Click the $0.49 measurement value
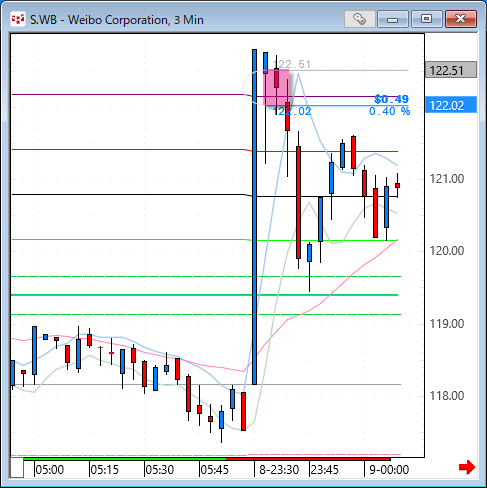Screen dimensions: 487x488 (x=391, y=99)
